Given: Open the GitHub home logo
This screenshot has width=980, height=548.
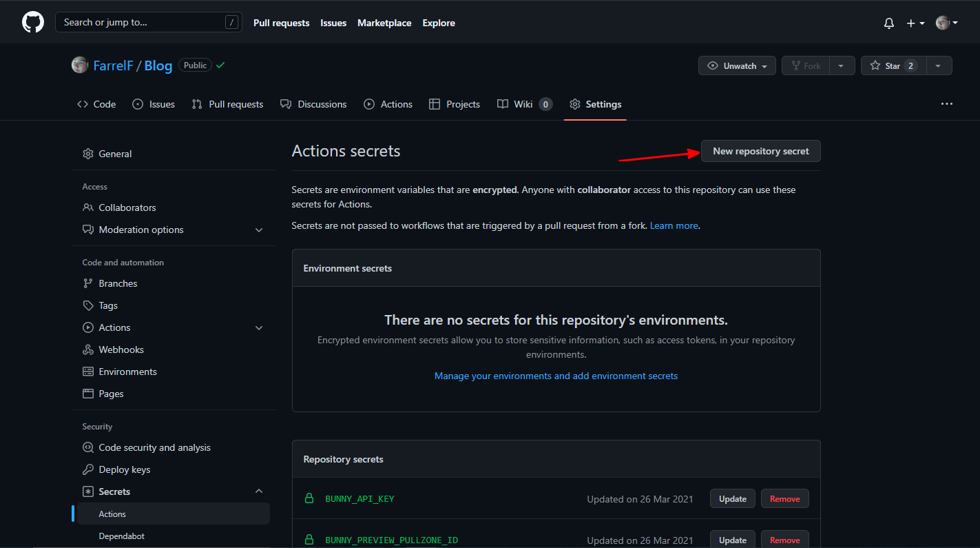Looking at the screenshot, I should tap(33, 23).
